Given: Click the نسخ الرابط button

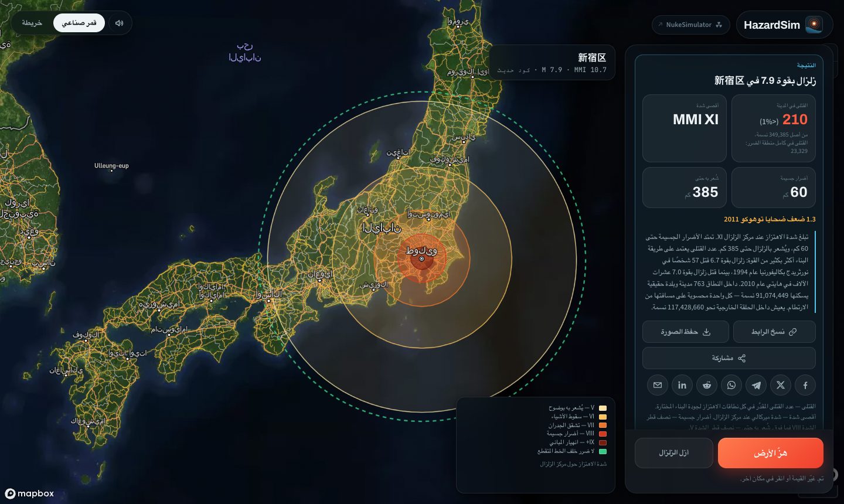Looking at the screenshot, I should coord(774,332).
